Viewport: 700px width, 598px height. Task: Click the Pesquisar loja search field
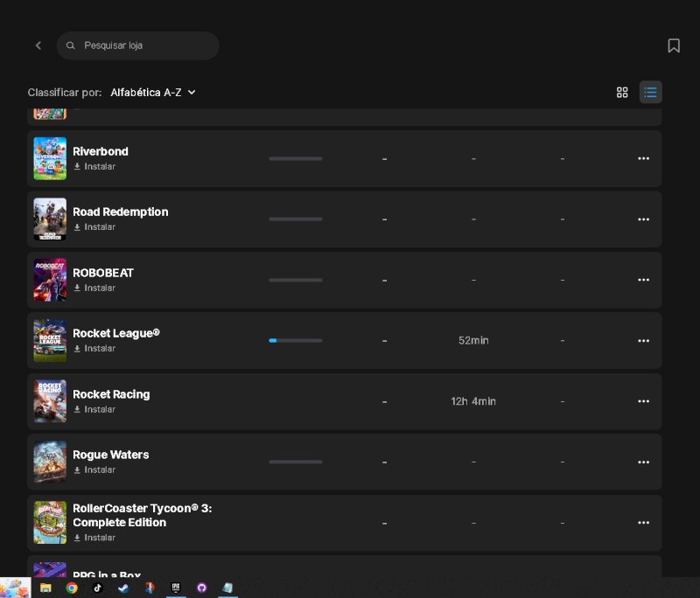137,45
